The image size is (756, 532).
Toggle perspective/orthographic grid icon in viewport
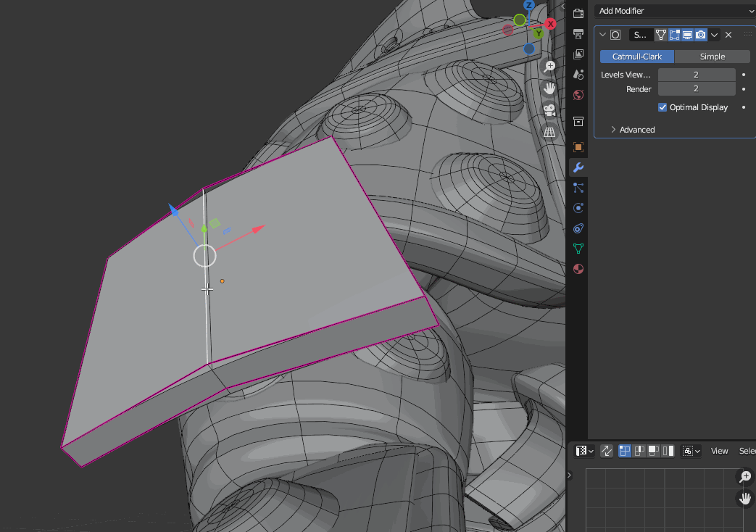pyautogui.click(x=549, y=132)
